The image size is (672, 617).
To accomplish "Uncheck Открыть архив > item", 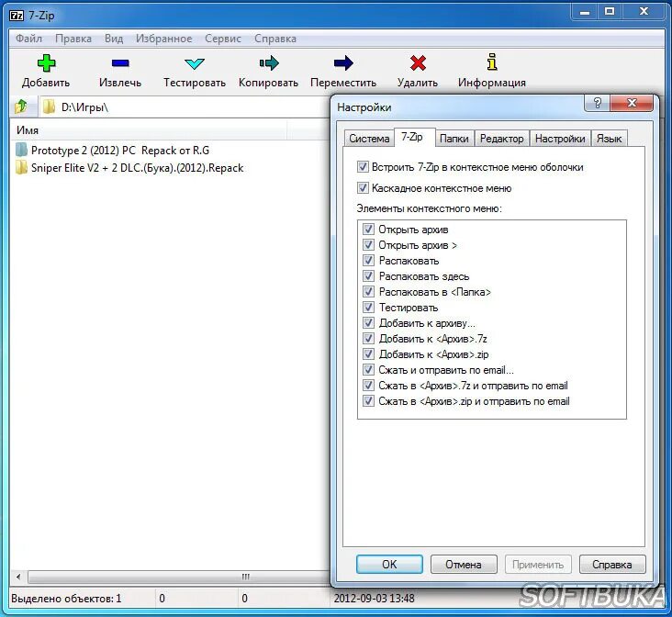I will [x=368, y=244].
